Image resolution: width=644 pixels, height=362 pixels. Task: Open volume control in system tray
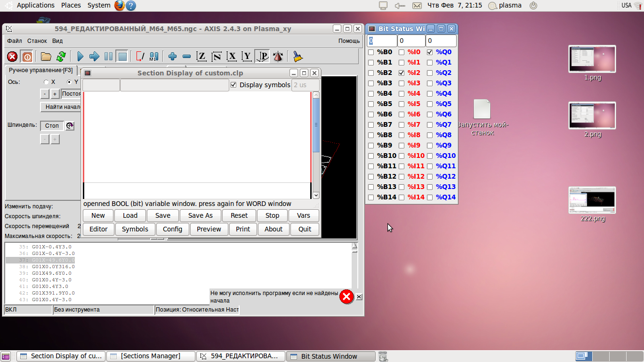400,6
